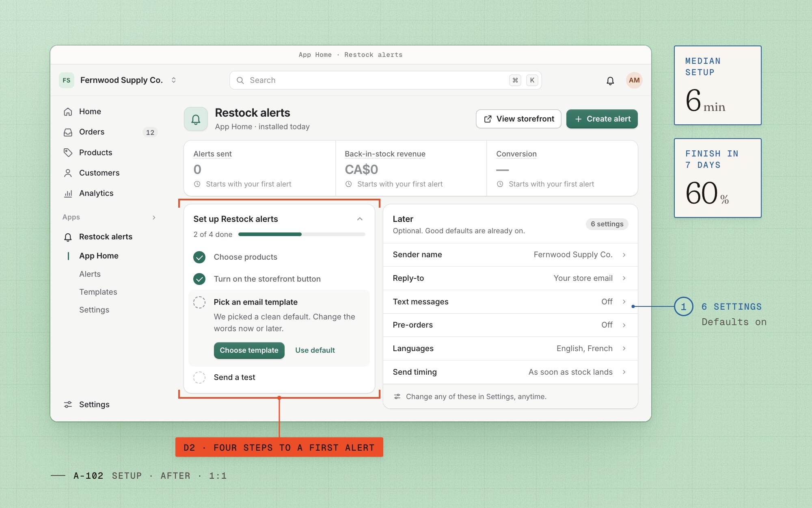This screenshot has width=812, height=508.
Task: Open the Languages English, French row
Action: [x=510, y=349]
